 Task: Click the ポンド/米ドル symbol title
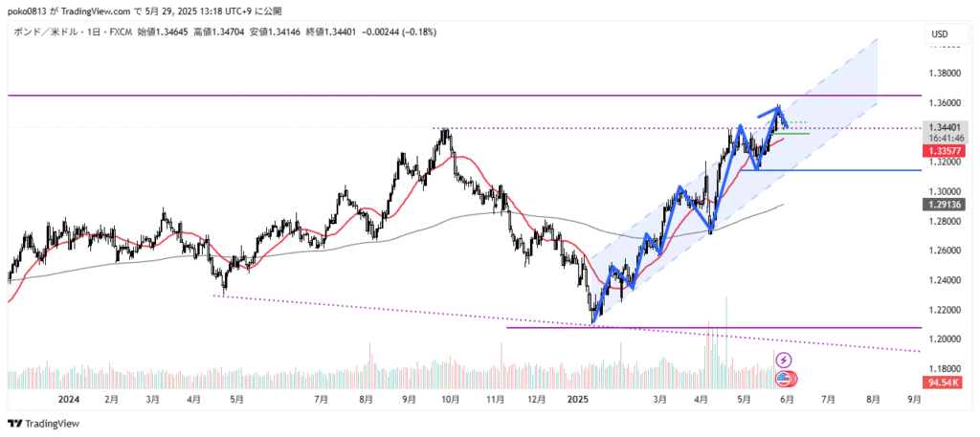(x=41, y=32)
